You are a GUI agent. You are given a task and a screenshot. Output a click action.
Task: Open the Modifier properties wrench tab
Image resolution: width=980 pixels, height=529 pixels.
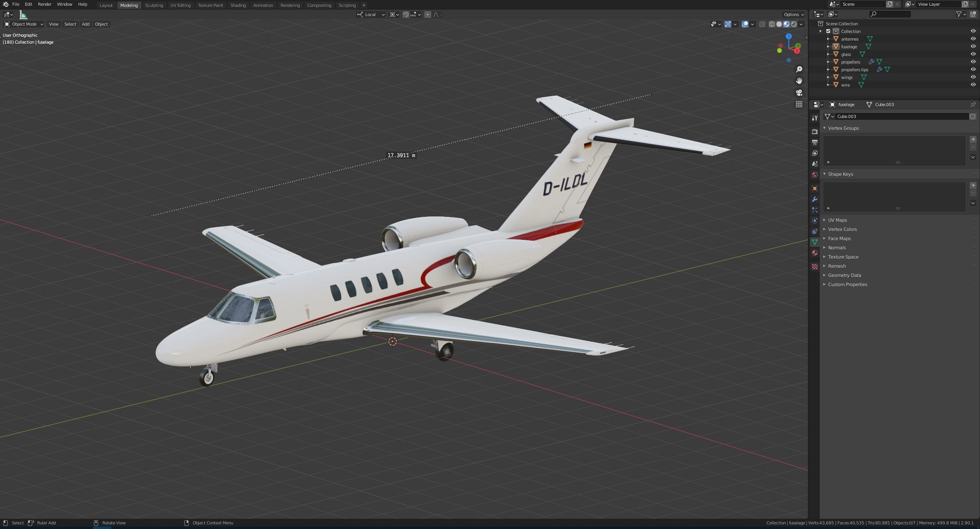coord(815,199)
